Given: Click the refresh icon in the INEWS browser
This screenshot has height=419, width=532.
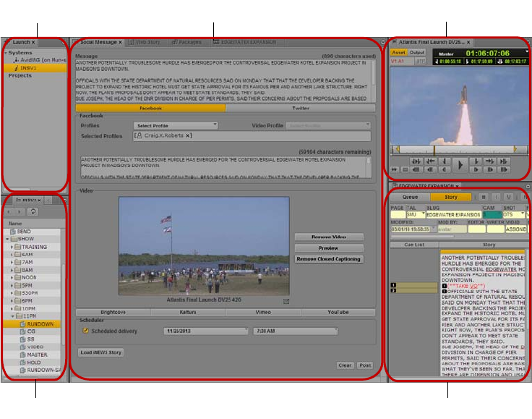Looking at the screenshot, I should (33, 211).
